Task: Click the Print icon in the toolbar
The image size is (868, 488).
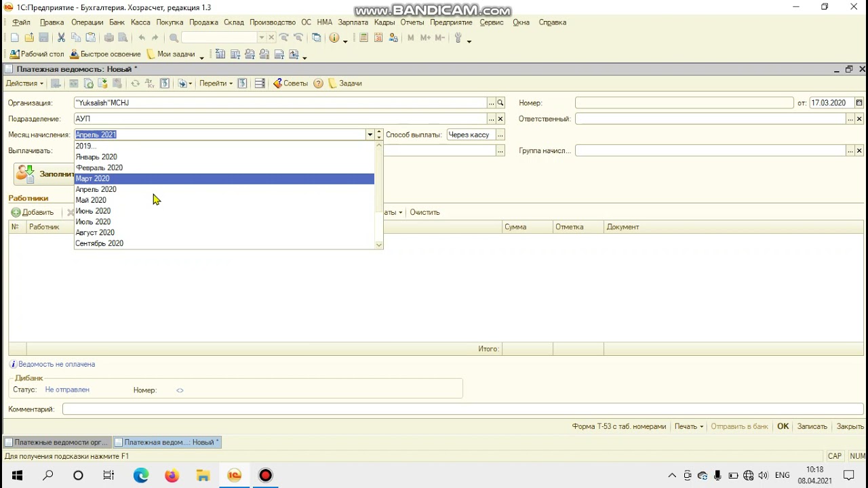Action: (x=109, y=38)
